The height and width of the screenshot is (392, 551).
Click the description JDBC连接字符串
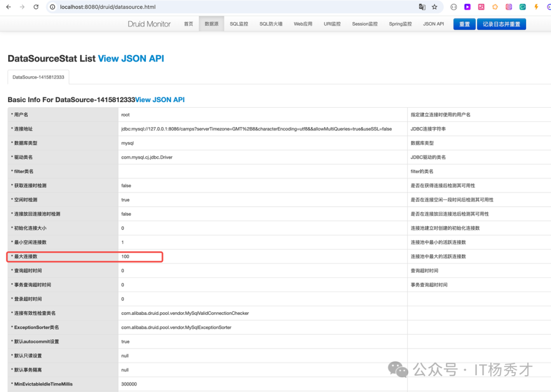click(x=428, y=129)
